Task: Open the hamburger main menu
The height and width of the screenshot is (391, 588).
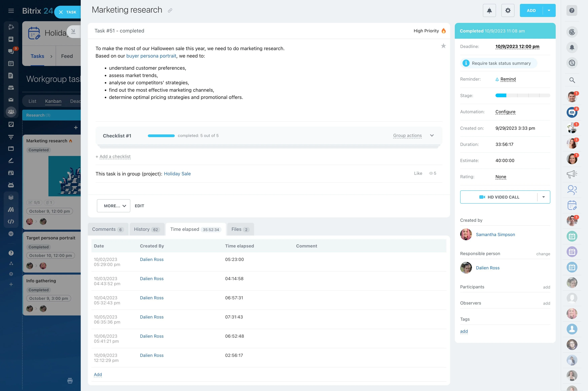Action: (x=11, y=11)
